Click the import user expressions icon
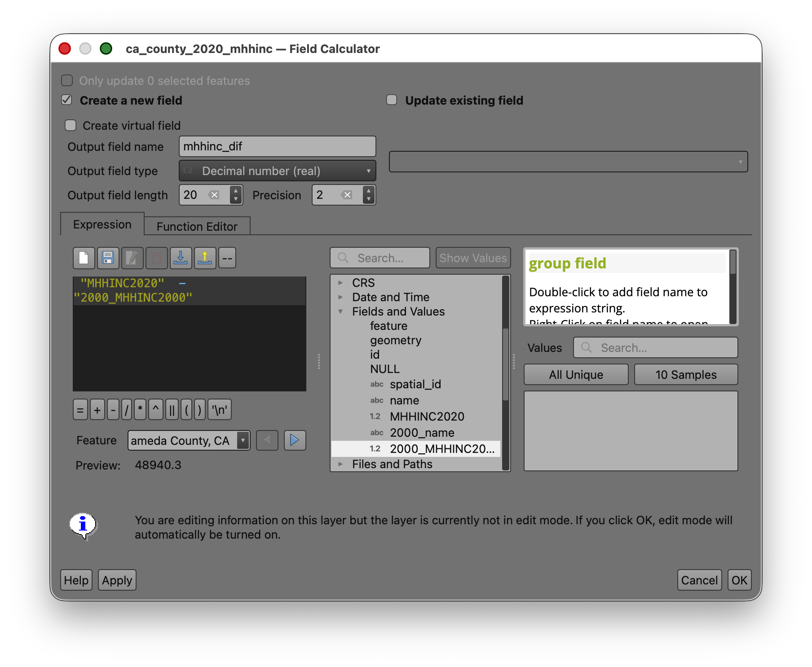812x667 pixels. 181,258
